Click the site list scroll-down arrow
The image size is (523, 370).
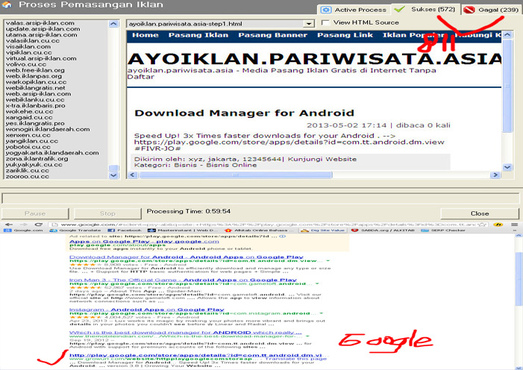pos(113,175)
